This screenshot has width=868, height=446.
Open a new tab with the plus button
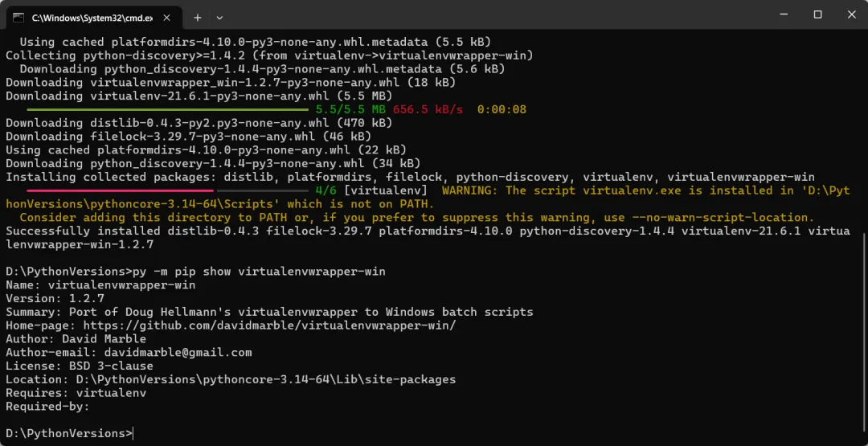coord(197,18)
